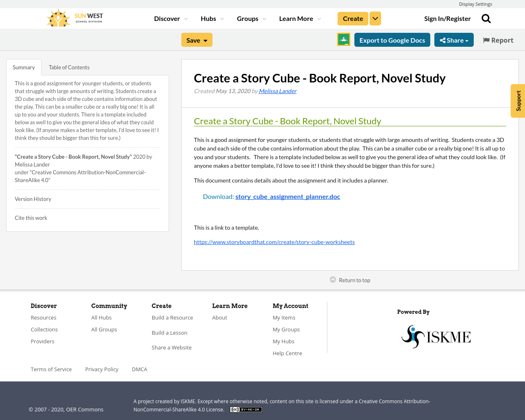Click the Sun West School Division logo

coord(74,17)
